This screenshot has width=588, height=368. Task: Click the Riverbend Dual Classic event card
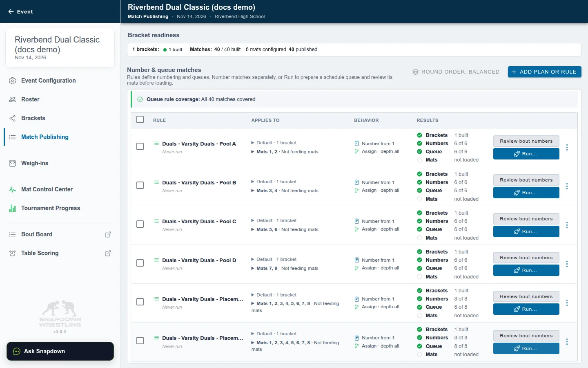[x=60, y=48]
